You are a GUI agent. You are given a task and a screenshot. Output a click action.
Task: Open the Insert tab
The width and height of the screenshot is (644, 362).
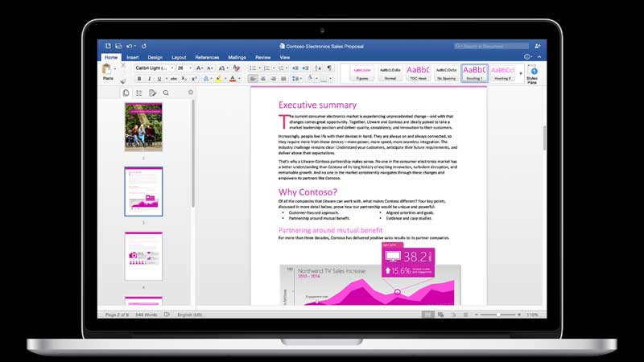[132, 57]
